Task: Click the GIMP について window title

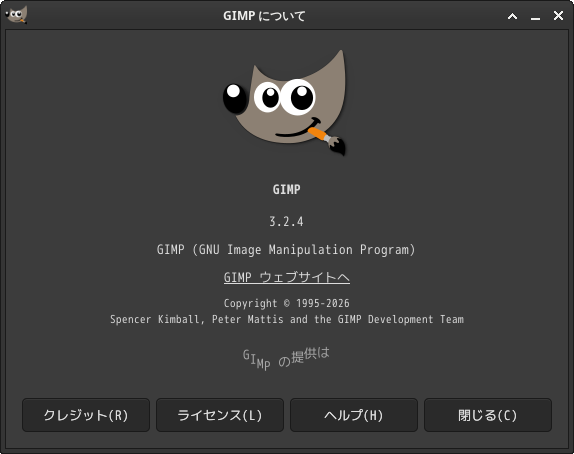Action: click(x=264, y=16)
